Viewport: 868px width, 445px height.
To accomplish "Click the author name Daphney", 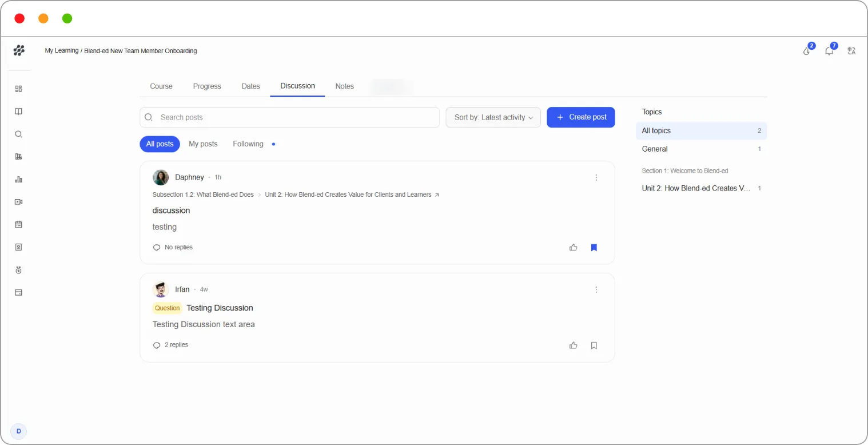I will pos(189,177).
